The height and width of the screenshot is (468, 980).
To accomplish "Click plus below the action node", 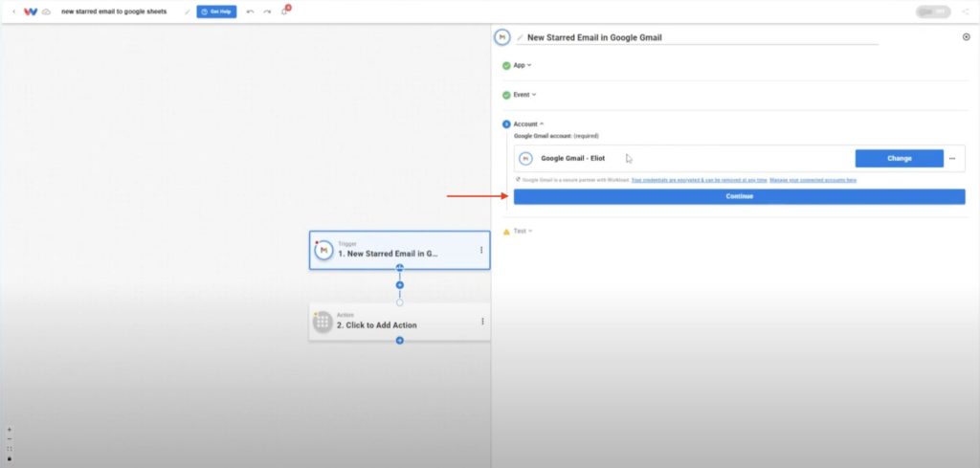I will point(400,341).
